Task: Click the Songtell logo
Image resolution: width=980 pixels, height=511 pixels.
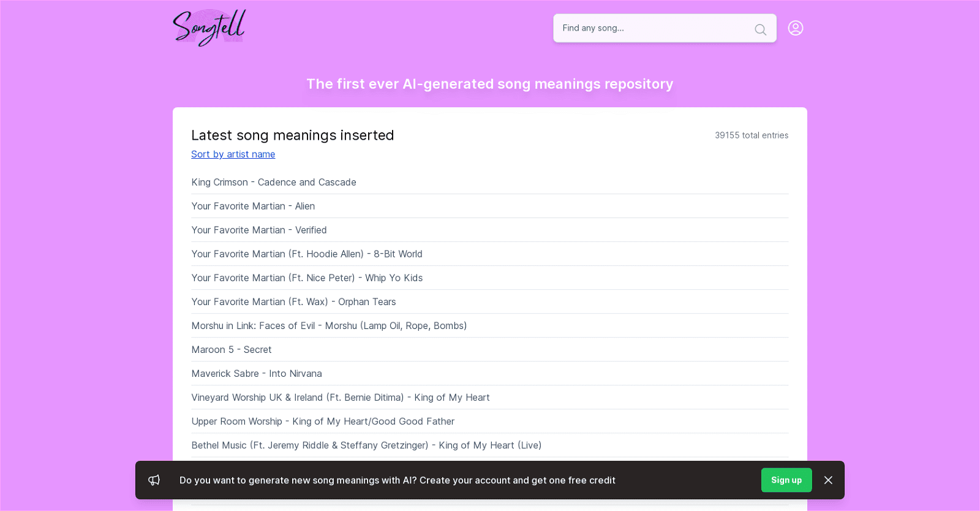Action: [209, 28]
